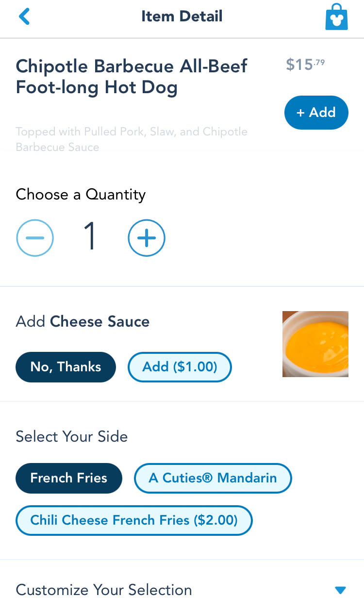This screenshot has width=364, height=612.
Task: Select No, Thanks for cheese sauce
Action: (x=66, y=367)
